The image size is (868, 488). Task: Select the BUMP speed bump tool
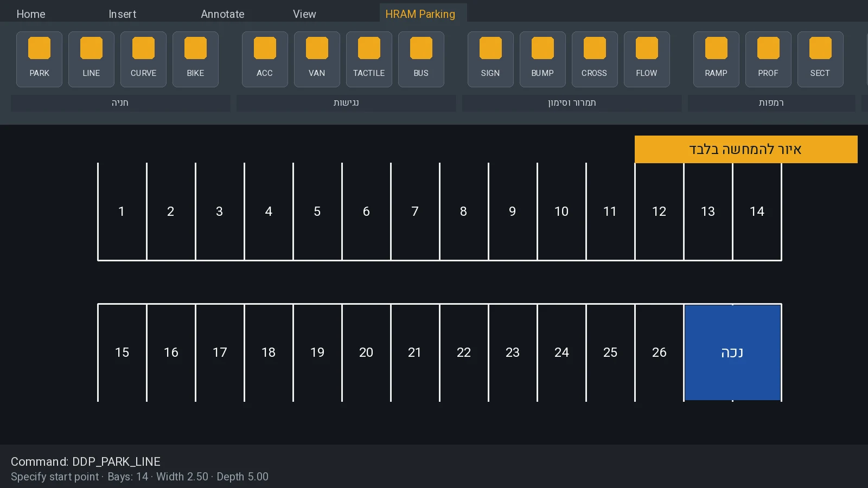pos(542,59)
